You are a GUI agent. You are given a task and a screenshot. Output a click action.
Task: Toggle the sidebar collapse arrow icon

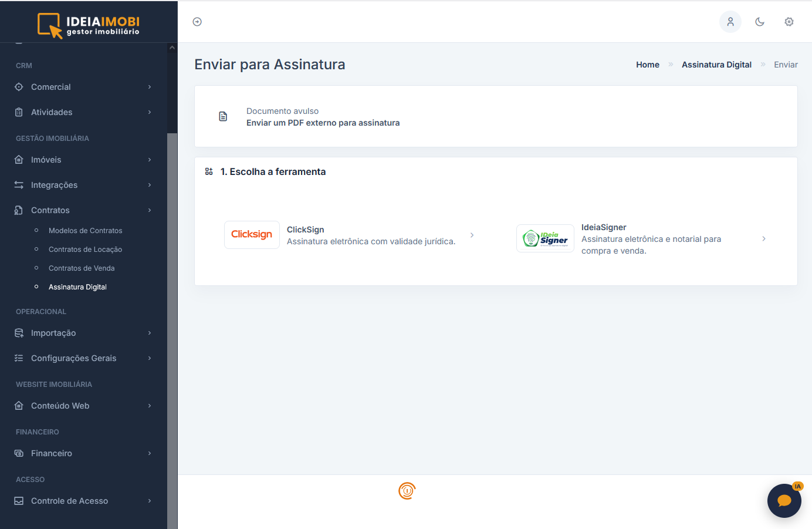click(x=197, y=22)
